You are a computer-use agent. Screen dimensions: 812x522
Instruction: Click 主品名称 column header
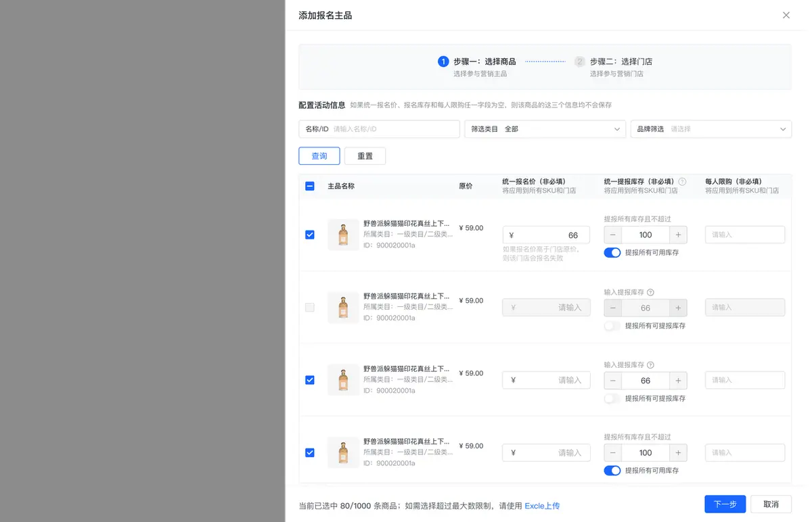tap(341, 186)
